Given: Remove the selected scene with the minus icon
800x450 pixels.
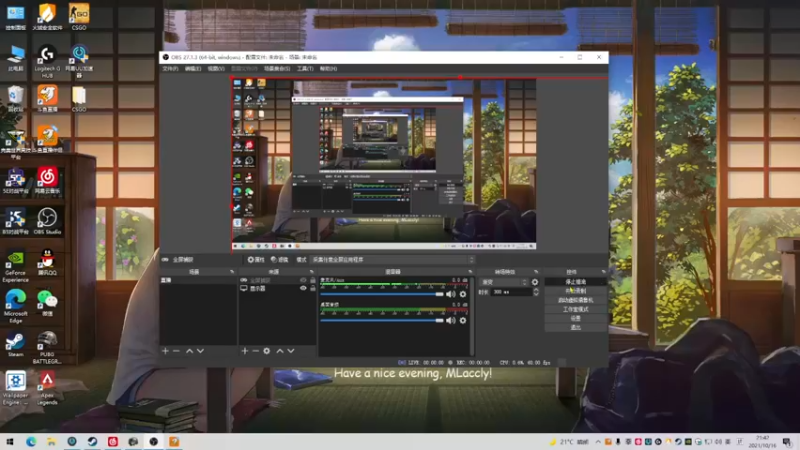Looking at the screenshot, I should [x=177, y=351].
